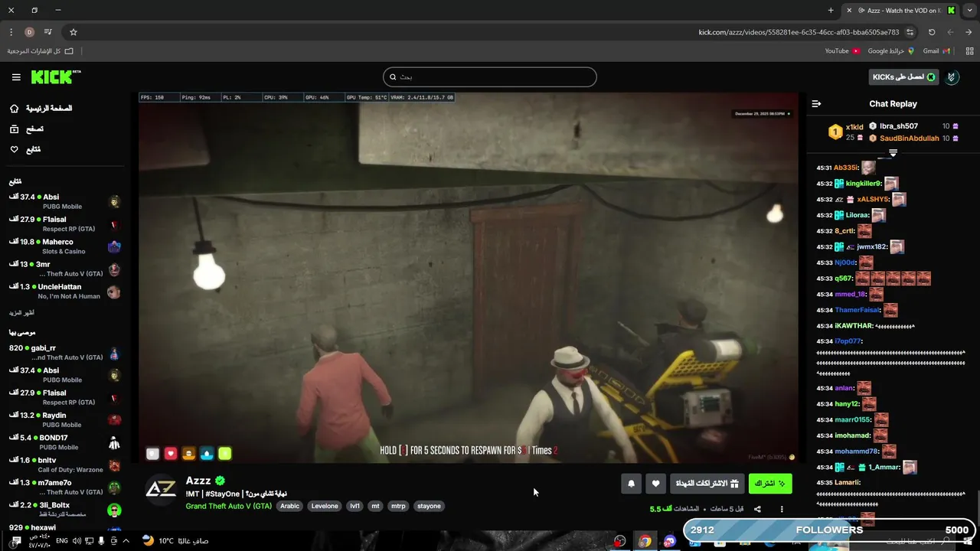980x551 pixels.
Task: Close the Azzz VOD browser tab
Action: pos(849,11)
